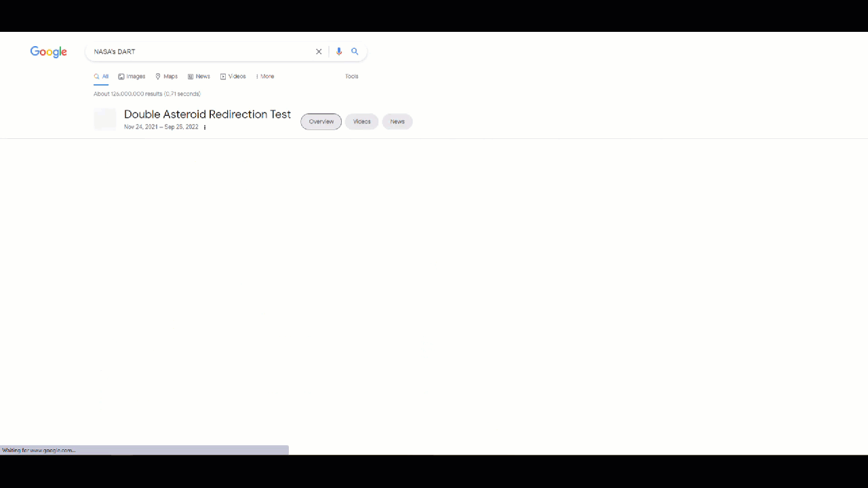
Task: Start voice search with the microphone icon
Action: pos(339,52)
